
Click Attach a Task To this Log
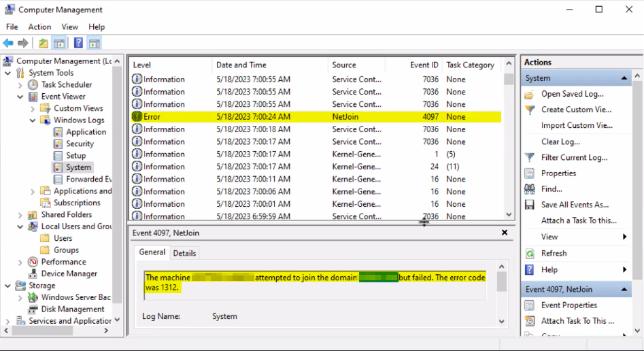tap(579, 220)
